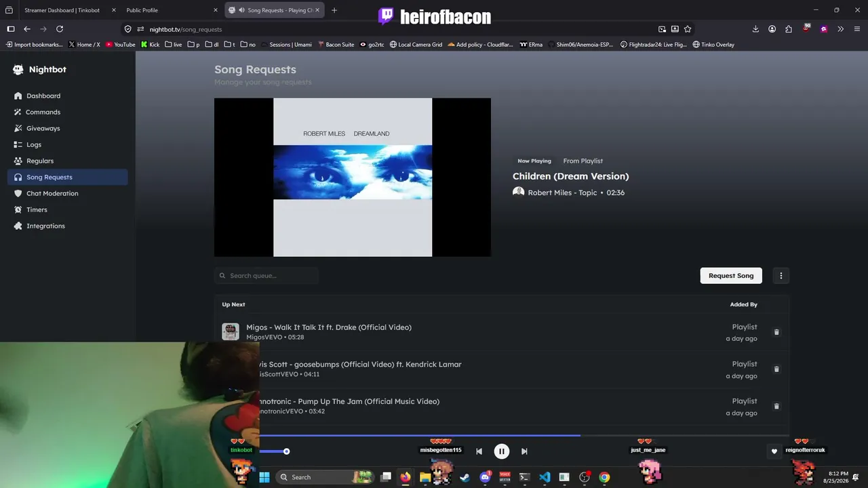Viewport: 868px width, 488px height.
Task: Open browser downloads panel
Action: pos(755,29)
